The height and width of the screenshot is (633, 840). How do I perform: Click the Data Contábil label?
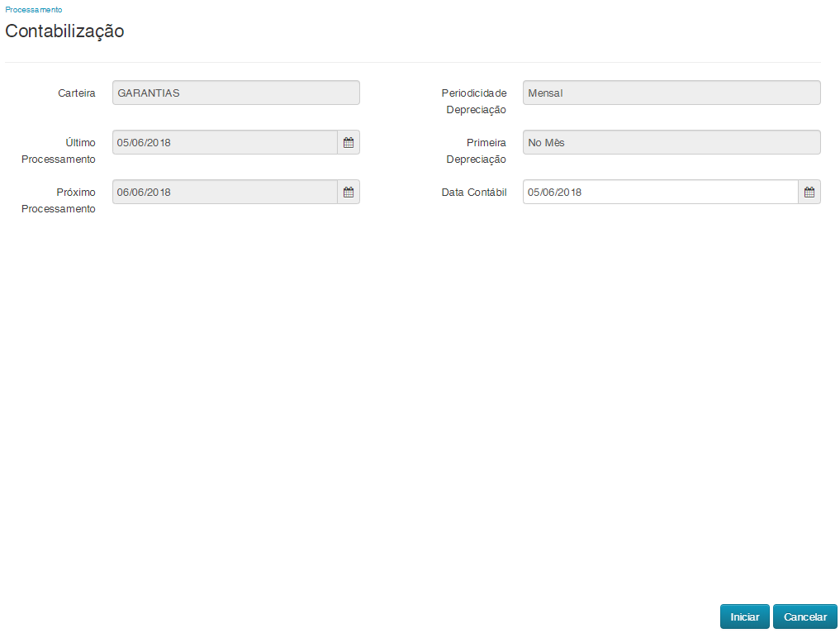click(473, 193)
